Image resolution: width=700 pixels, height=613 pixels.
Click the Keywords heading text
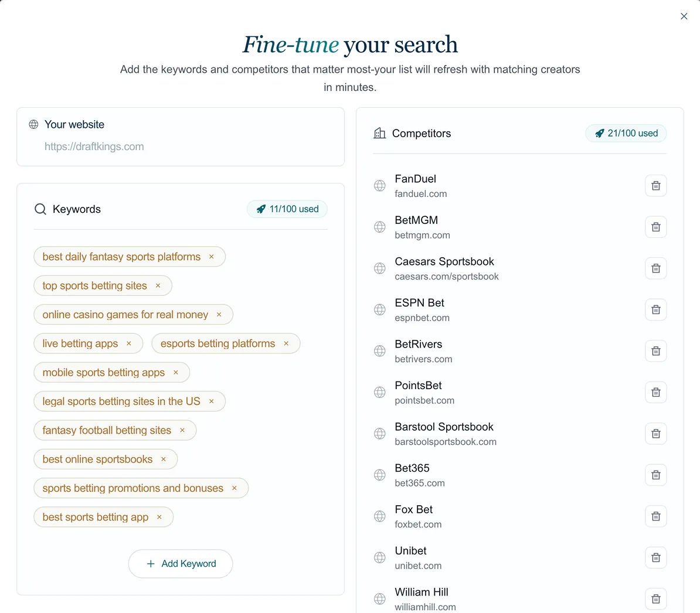77,209
